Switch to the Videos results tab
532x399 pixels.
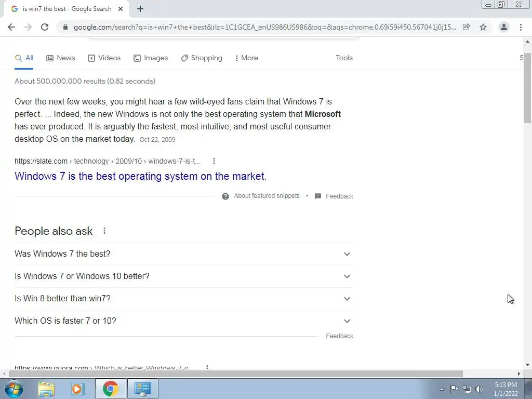pos(104,58)
